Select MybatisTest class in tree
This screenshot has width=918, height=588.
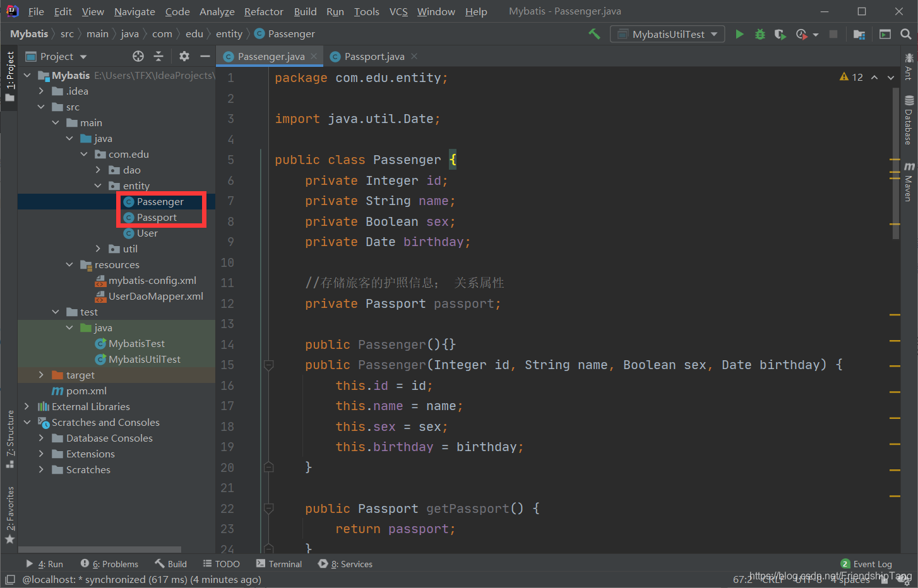coord(136,343)
